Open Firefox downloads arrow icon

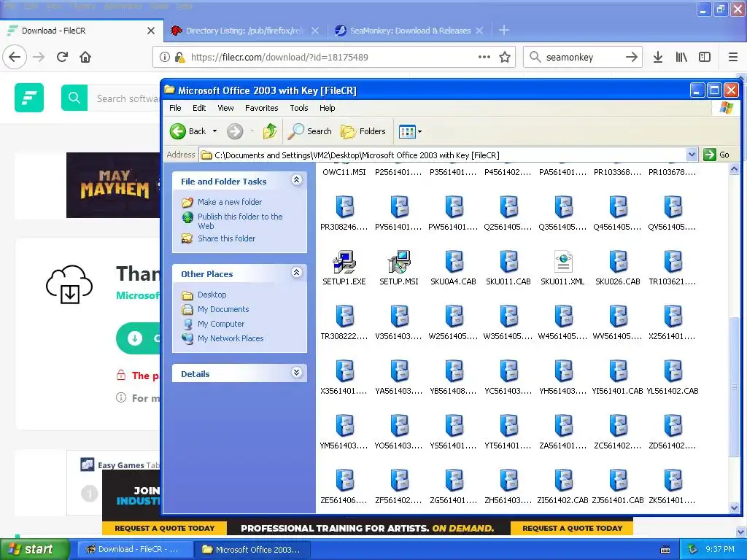[x=658, y=57]
